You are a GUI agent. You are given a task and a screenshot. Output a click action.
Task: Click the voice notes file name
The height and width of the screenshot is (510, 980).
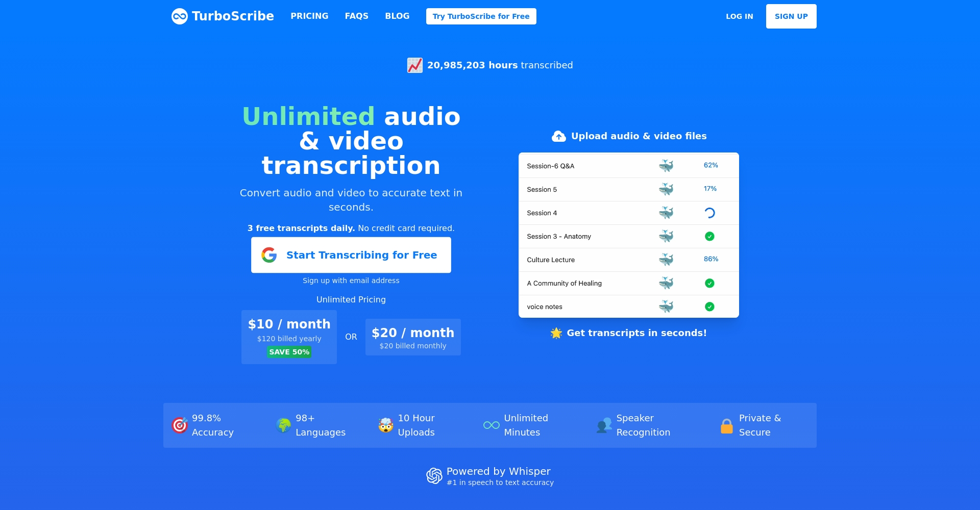545,307
